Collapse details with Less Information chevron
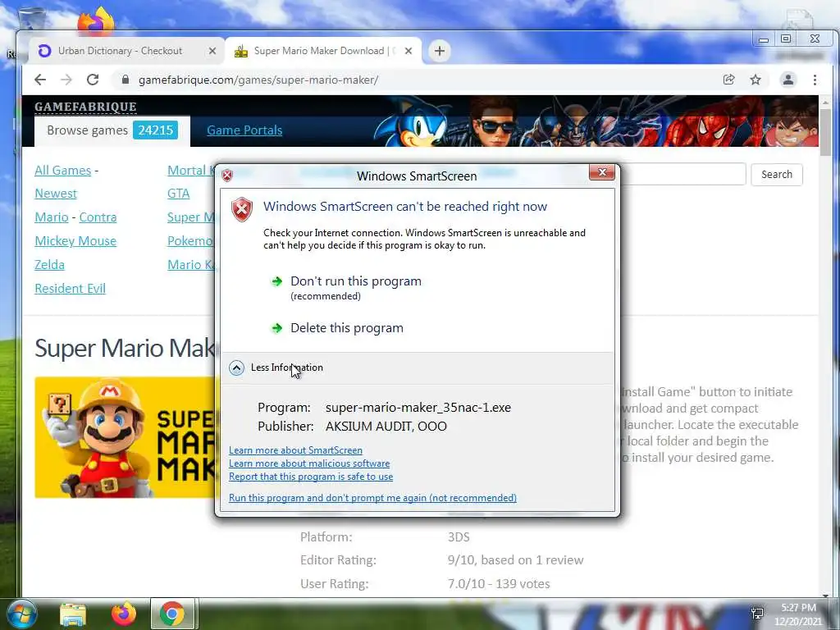 (x=236, y=367)
